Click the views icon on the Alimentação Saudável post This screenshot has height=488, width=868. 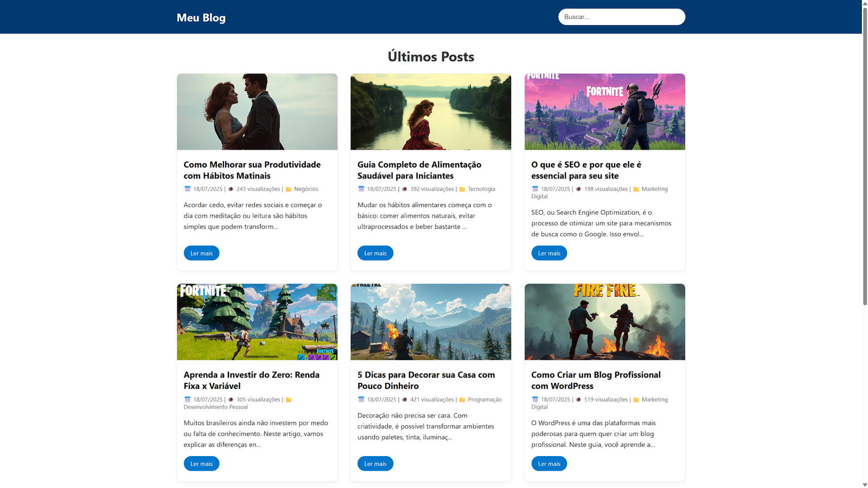point(405,189)
